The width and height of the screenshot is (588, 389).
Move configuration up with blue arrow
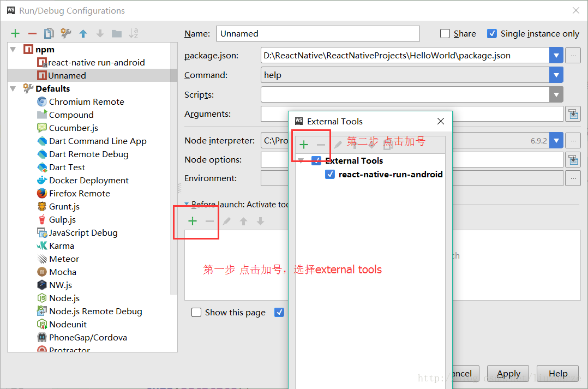pyautogui.click(x=83, y=34)
